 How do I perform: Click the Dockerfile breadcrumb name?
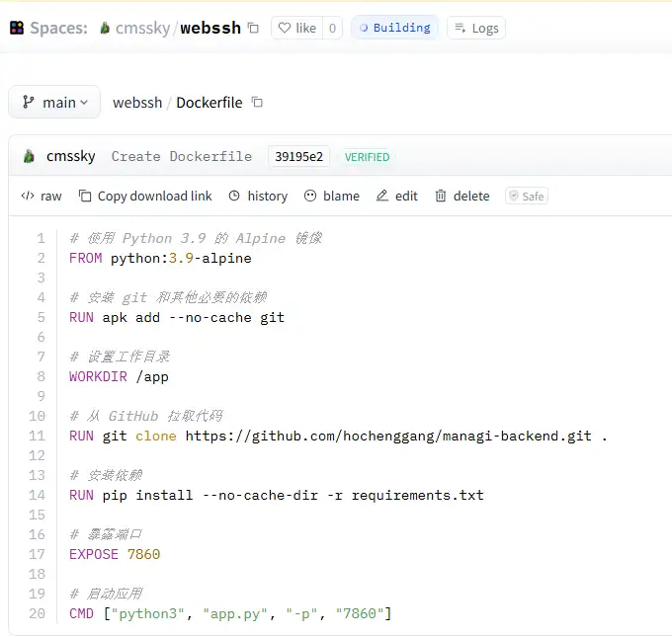point(210,103)
